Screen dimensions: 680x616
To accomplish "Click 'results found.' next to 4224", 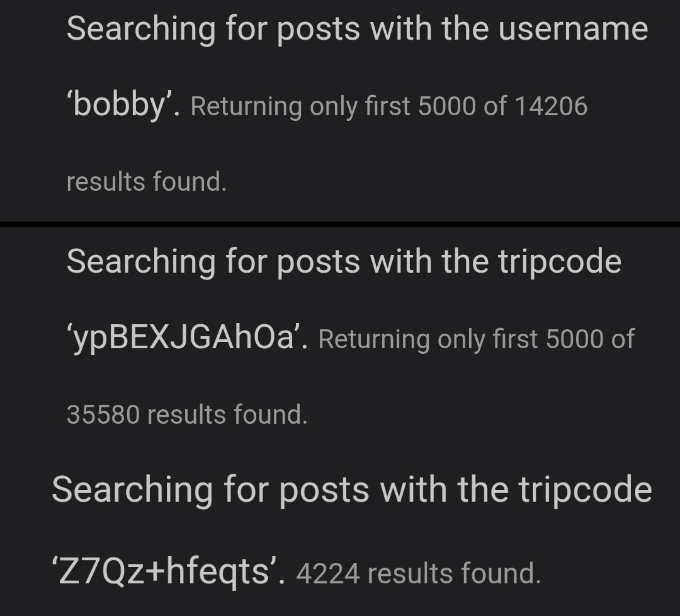I will [454, 574].
